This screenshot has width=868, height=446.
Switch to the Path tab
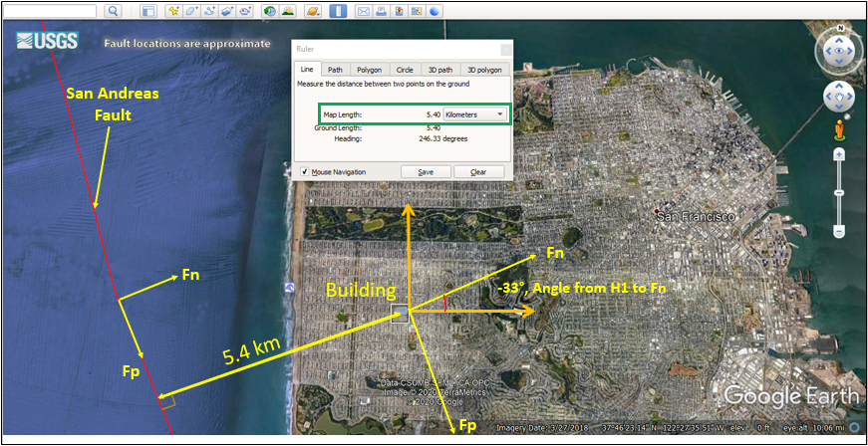point(336,70)
